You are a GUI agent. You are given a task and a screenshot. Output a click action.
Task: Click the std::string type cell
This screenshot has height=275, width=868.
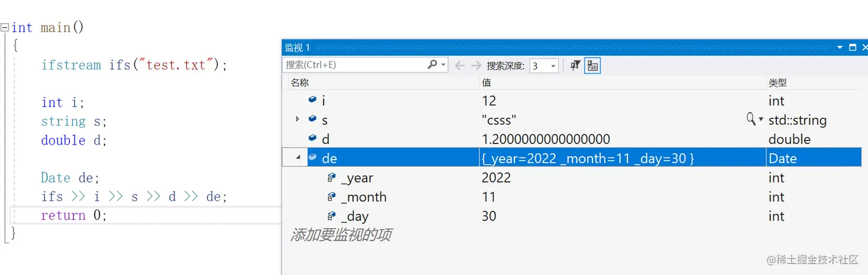(x=797, y=120)
